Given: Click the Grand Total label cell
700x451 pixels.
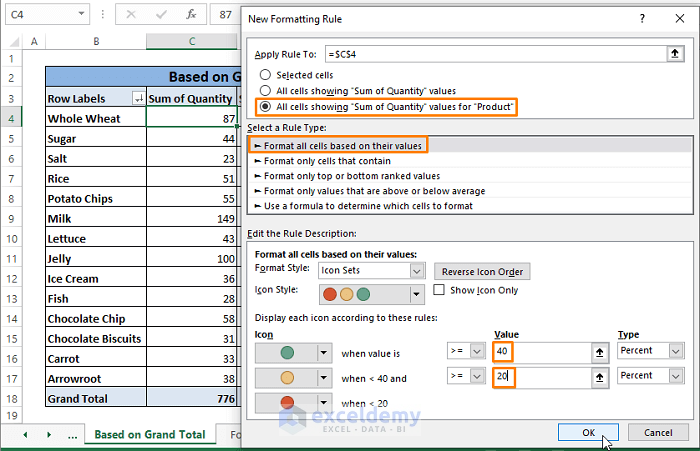Looking at the screenshot, I should [x=96, y=398].
